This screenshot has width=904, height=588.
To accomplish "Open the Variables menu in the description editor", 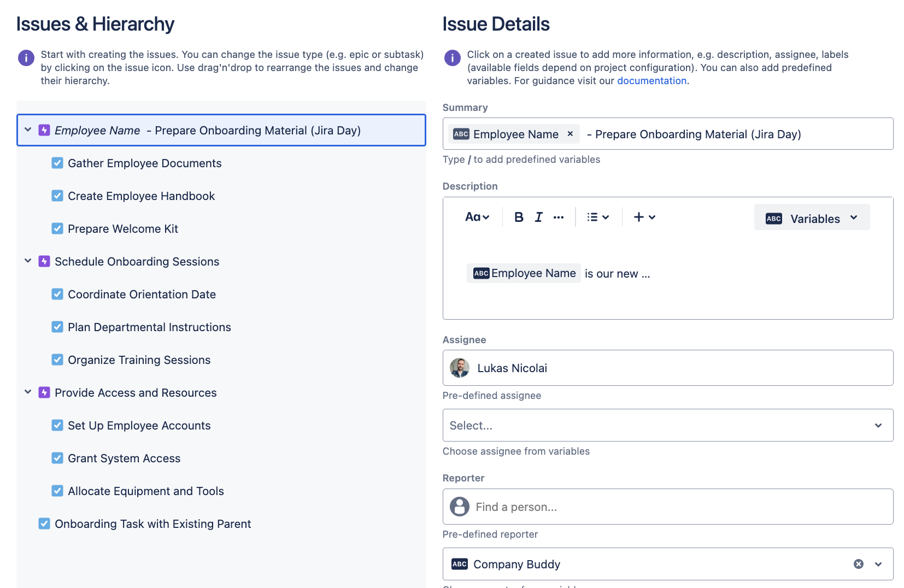I will [x=812, y=217].
